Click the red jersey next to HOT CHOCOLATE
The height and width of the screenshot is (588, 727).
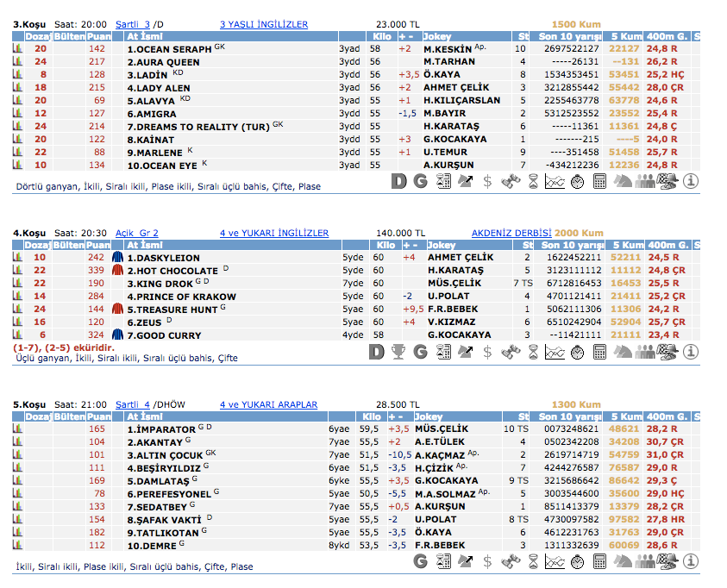(x=118, y=271)
